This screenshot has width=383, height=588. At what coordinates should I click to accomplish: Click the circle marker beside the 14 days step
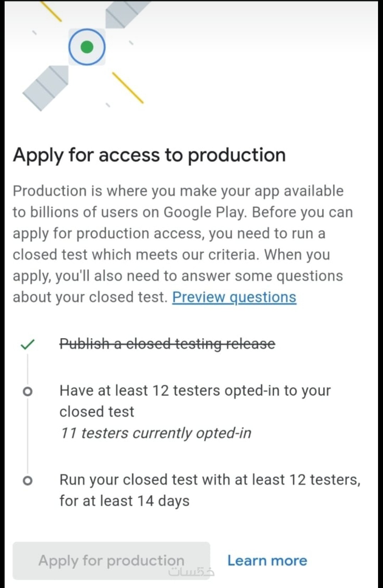[x=27, y=481]
